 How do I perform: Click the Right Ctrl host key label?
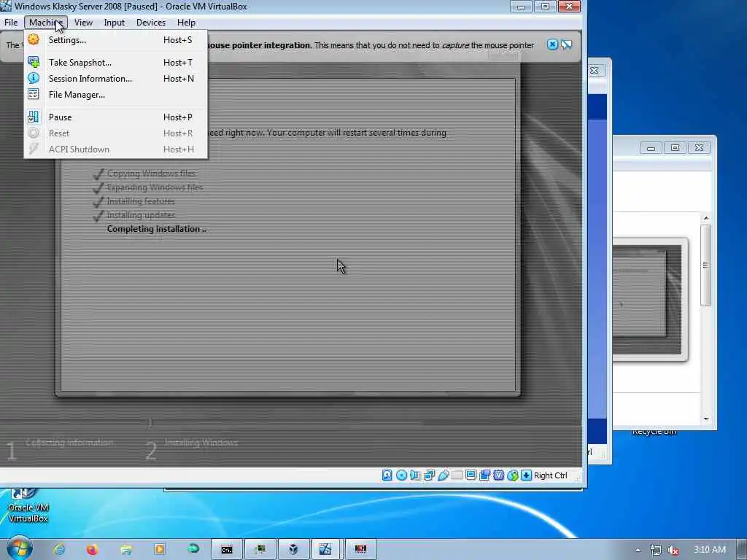click(550, 475)
